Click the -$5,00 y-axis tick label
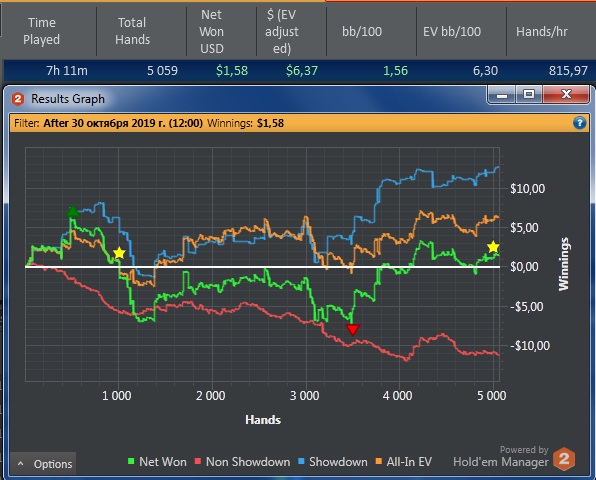 click(527, 306)
